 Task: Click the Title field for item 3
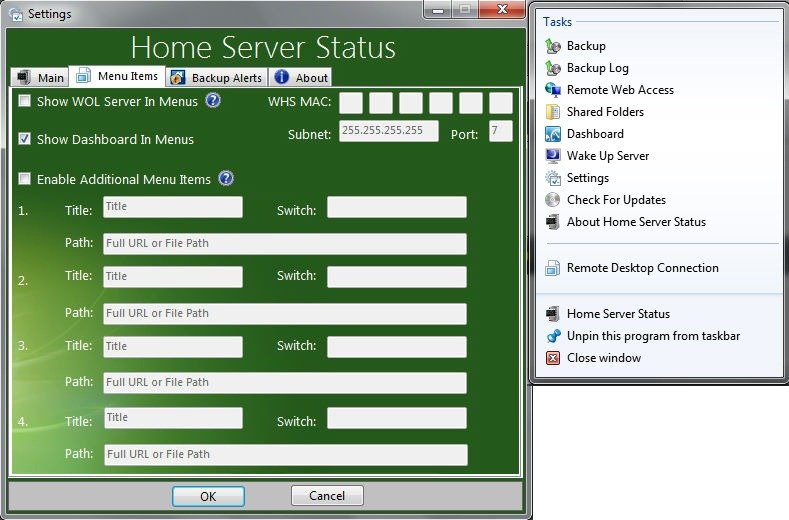173,347
